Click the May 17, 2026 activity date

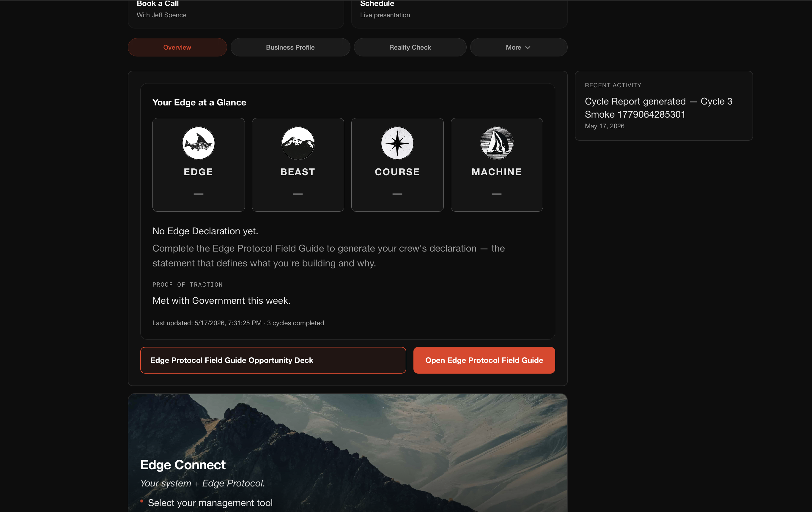point(604,126)
